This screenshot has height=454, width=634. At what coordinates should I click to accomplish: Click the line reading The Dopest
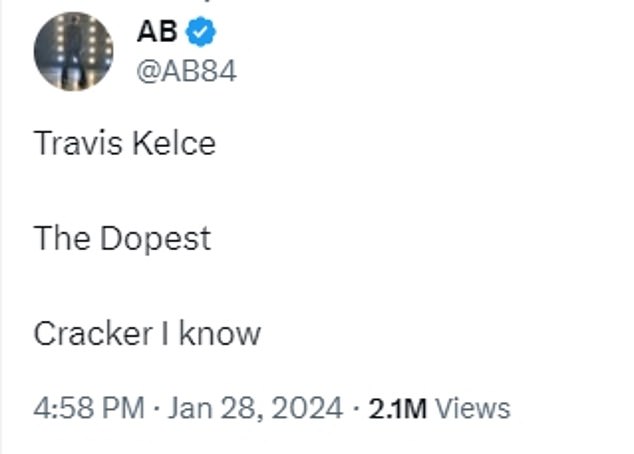coord(122,238)
